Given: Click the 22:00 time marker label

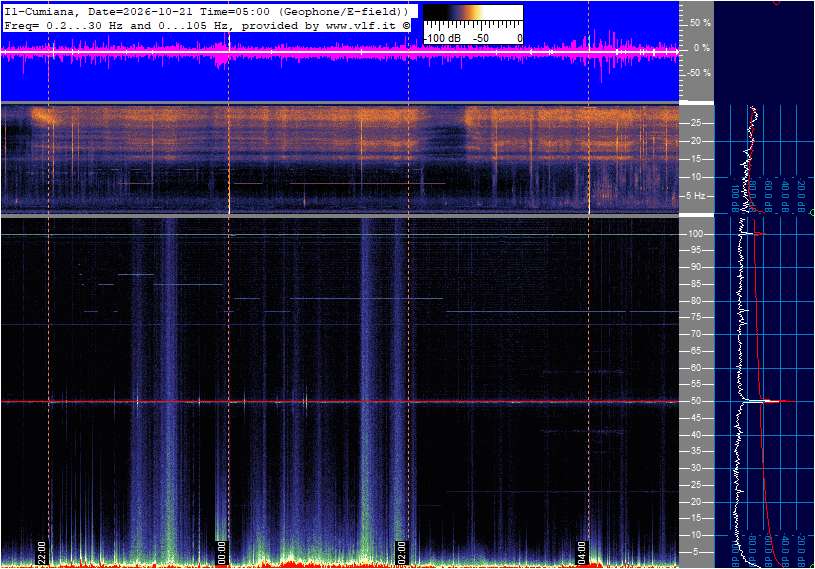Looking at the screenshot, I should tap(42, 552).
